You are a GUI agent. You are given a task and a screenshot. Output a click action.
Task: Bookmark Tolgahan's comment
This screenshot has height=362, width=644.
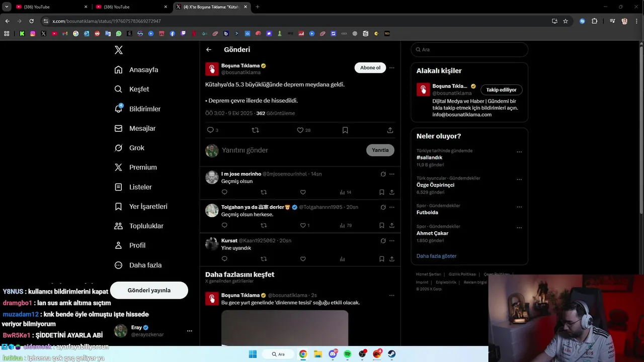coord(382,225)
